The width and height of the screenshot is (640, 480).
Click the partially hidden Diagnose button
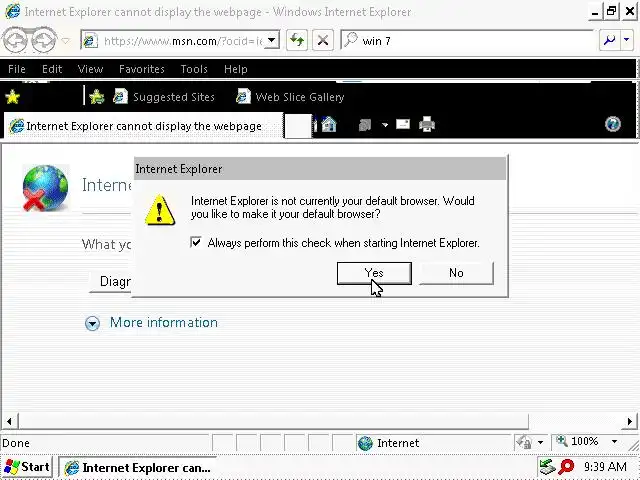110,281
